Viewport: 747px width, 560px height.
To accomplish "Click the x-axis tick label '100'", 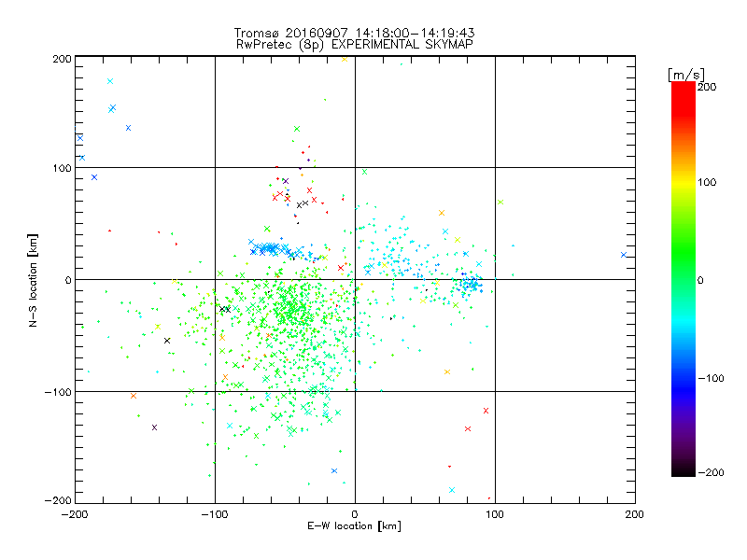I will [x=495, y=514].
